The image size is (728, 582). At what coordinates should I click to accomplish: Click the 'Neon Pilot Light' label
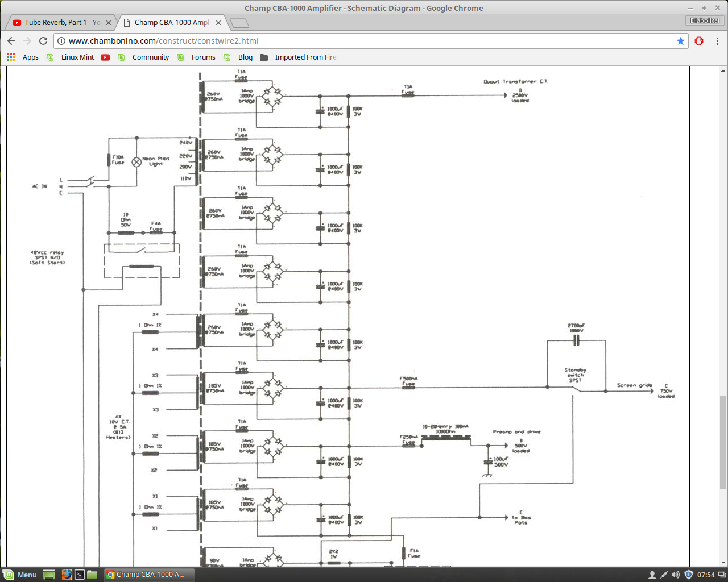coord(156,161)
